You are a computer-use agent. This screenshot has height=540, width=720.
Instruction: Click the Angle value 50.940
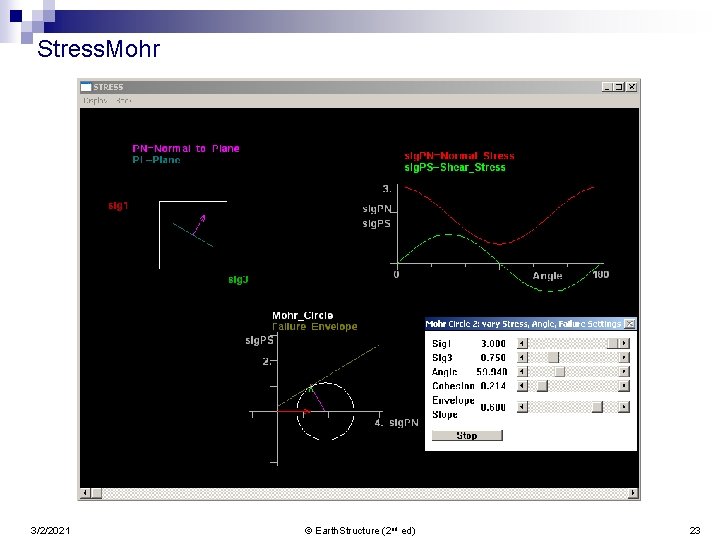pyautogui.click(x=491, y=372)
